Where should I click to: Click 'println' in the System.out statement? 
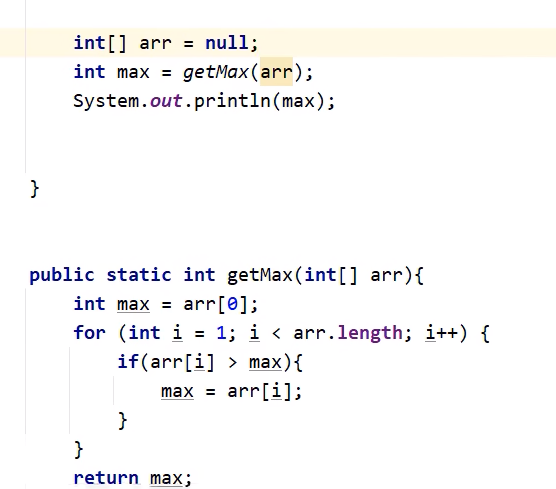pyautogui.click(x=232, y=101)
